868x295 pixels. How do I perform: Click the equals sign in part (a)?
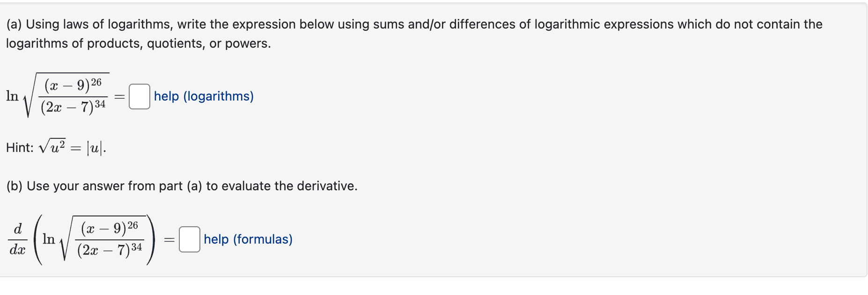pos(119,96)
